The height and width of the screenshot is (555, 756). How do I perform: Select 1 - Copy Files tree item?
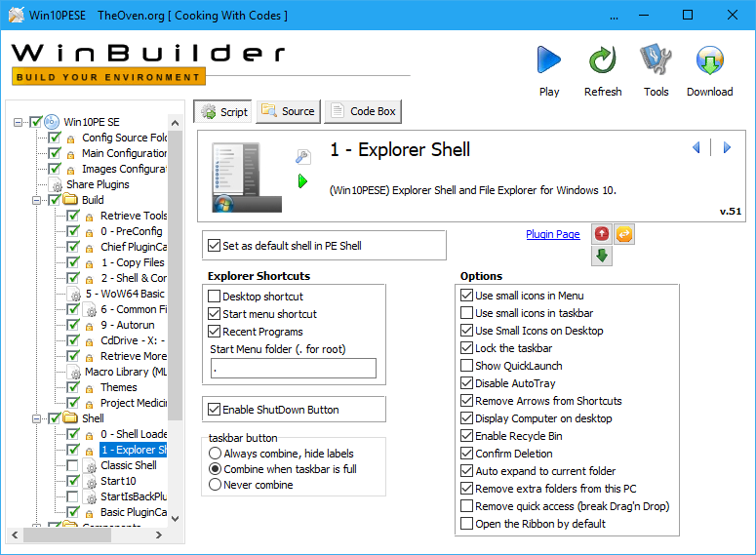133,262
